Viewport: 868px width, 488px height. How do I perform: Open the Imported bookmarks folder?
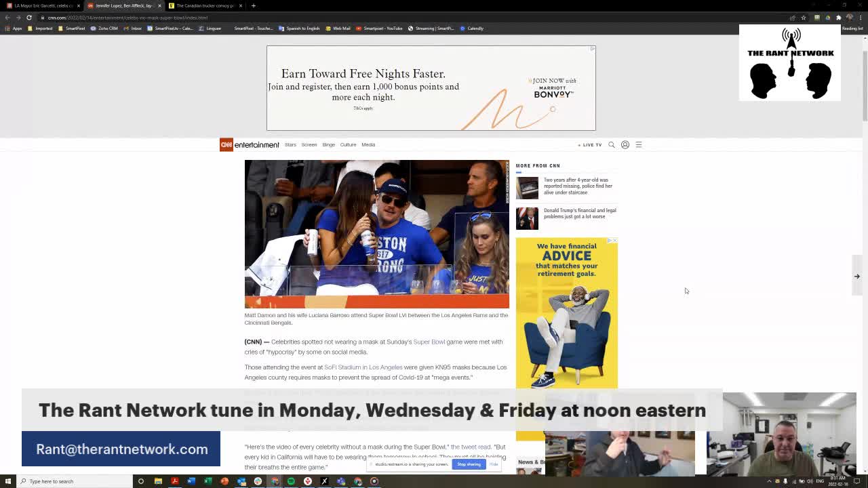40,28
